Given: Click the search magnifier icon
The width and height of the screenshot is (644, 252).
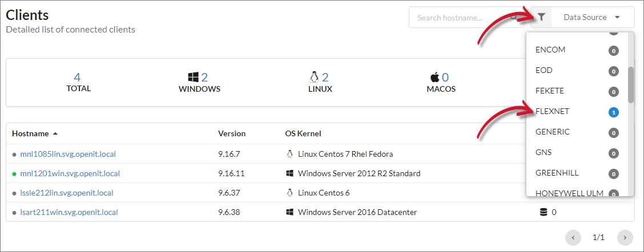Looking at the screenshot, I should [514, 17].
